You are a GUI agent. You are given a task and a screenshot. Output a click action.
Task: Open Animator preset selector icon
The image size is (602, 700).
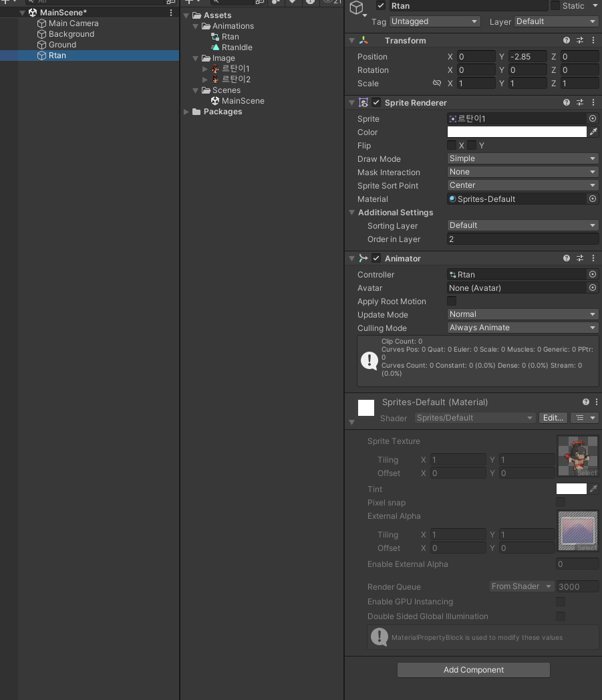tap(580, 258)
